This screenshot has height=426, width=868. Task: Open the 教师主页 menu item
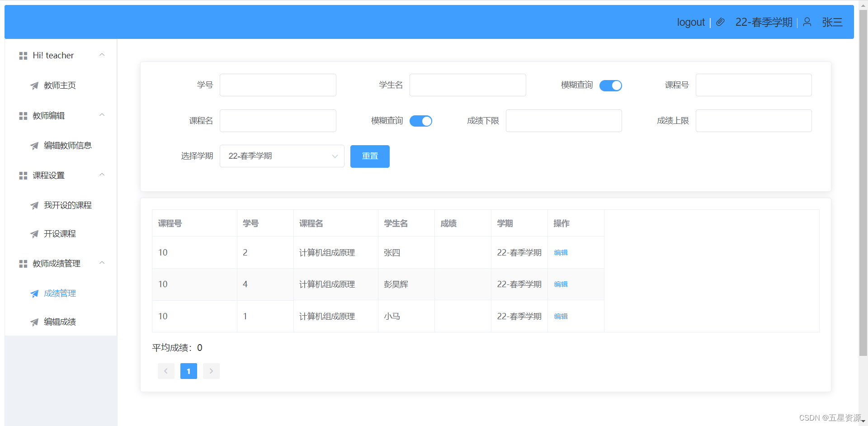point(61,85)
